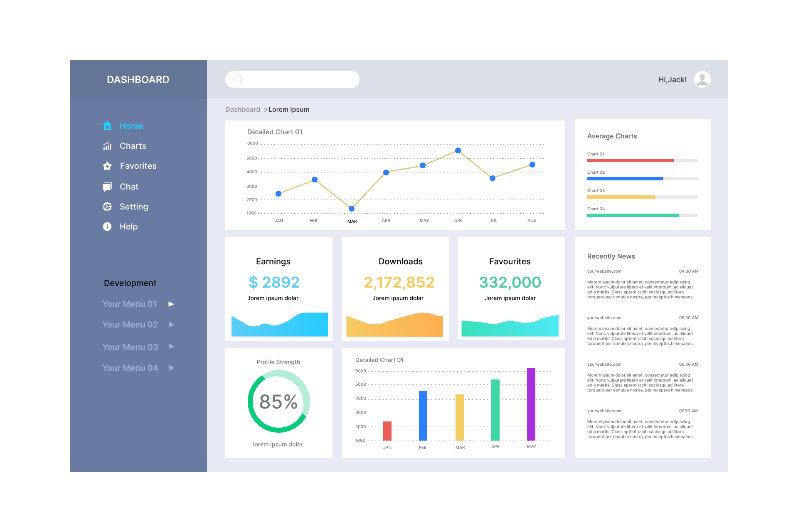798x532 pixels.
Task: Open Chat using the speech bubble icon
Action: (x=107, y=186)
